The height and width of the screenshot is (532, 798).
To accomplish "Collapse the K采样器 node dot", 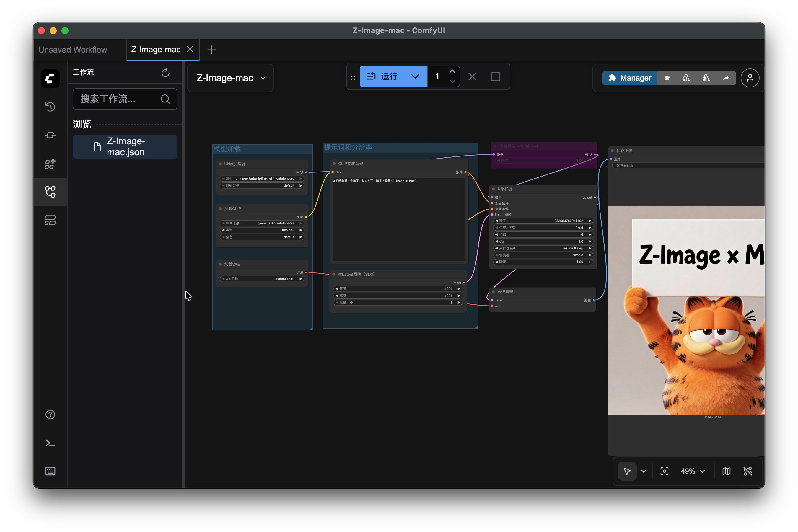I will (x=493, y=189).
